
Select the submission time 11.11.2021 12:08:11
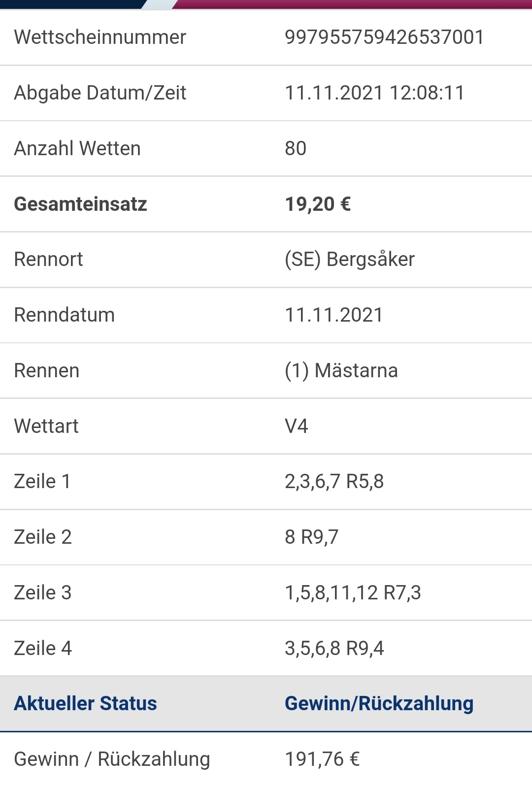[375, 93]
